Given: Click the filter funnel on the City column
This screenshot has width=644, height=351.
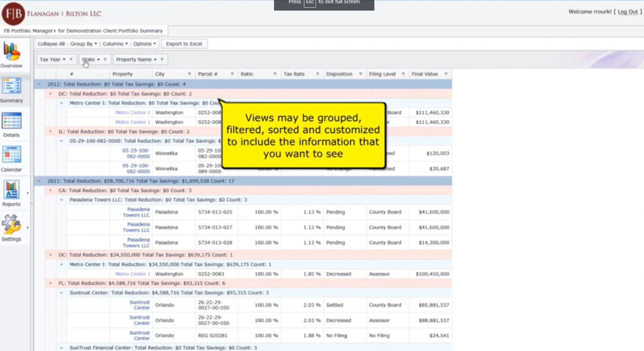Looking at the screenshot, I should pos(189,74).
